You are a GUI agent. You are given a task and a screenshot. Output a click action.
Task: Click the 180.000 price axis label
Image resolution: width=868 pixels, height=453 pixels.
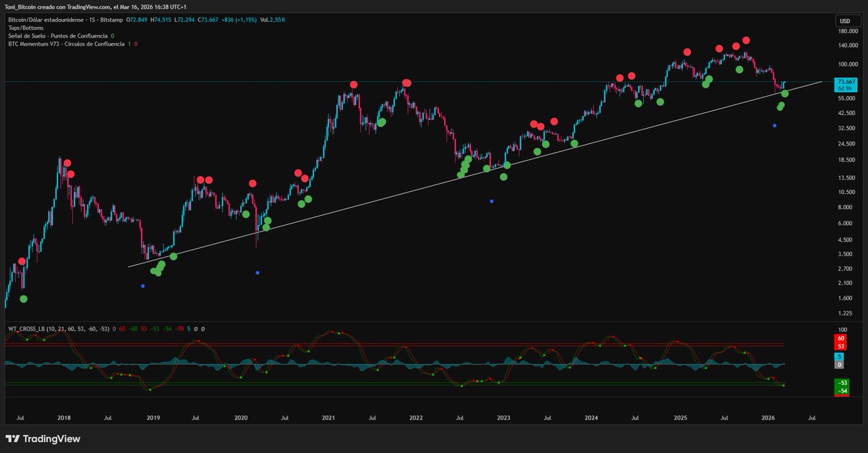coord(847,32)
